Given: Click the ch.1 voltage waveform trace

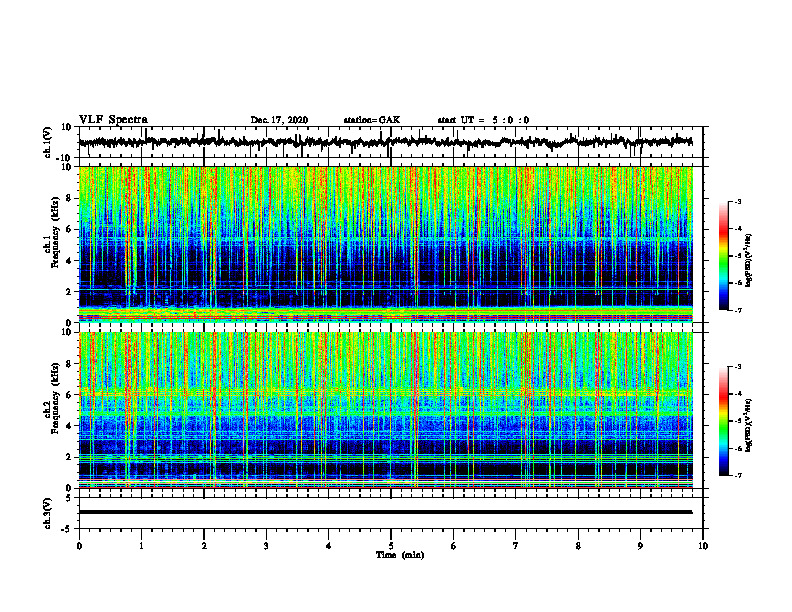Looking at the screenshot, I should 385,142.
